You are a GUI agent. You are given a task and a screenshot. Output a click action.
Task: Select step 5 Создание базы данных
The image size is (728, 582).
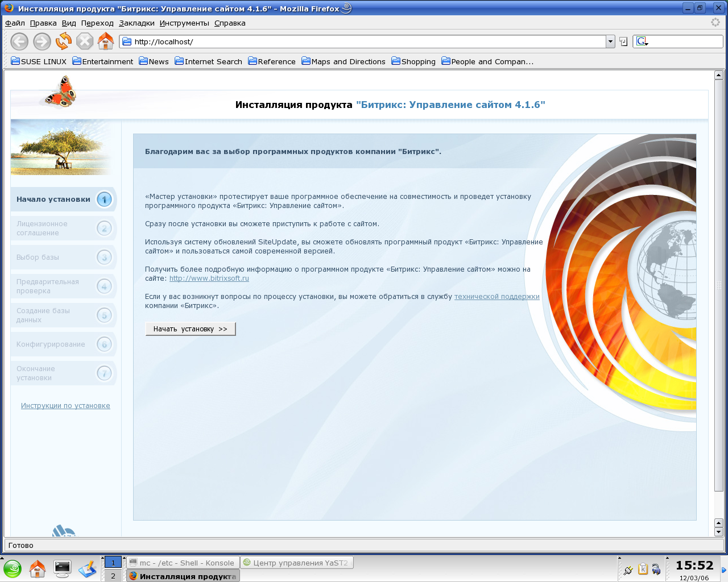point(63,315)
